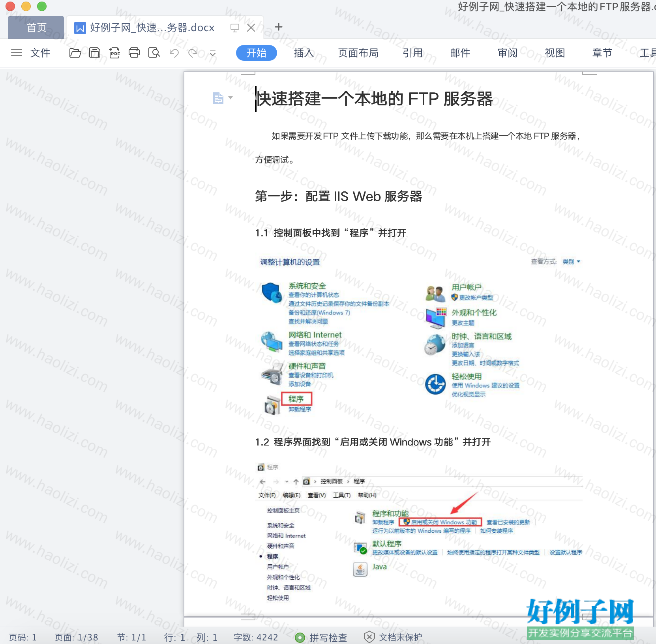The image size is (656, 644).
Task: Click the 程序和功能 screenshot image
Action: point(419,533)
